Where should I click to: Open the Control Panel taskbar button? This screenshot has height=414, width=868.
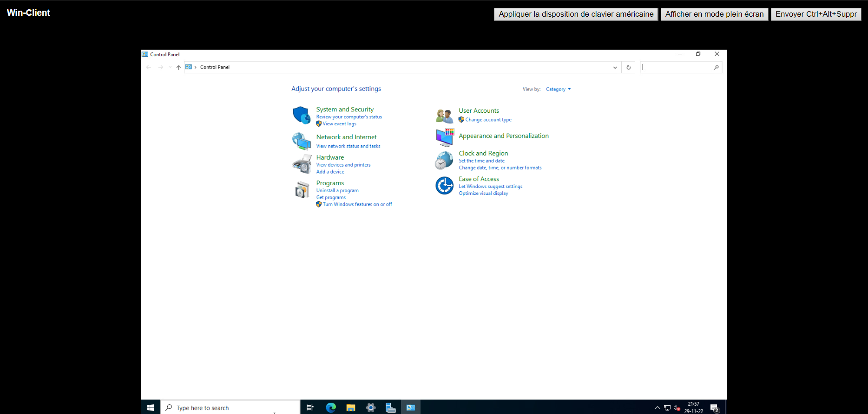pyautogui.click(x=411, y=408)
